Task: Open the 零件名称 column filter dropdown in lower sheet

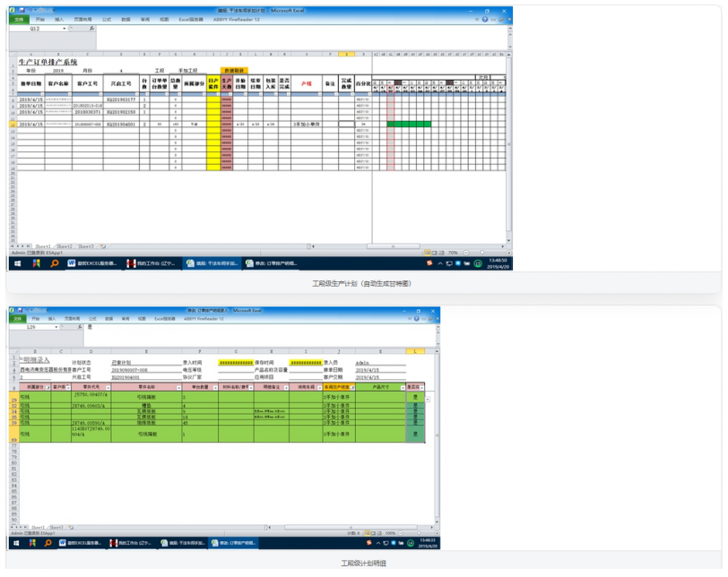Action: point(178,388)
